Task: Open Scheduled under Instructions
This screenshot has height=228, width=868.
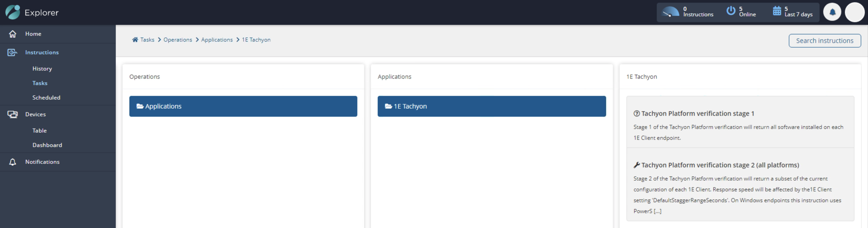Action: (46, 97)
